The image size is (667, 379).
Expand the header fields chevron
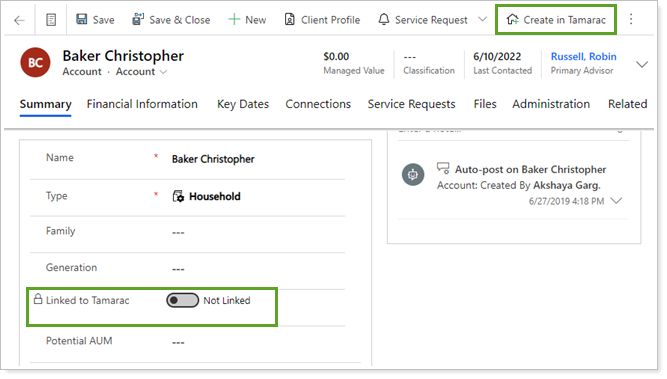(x=642, y=65)
